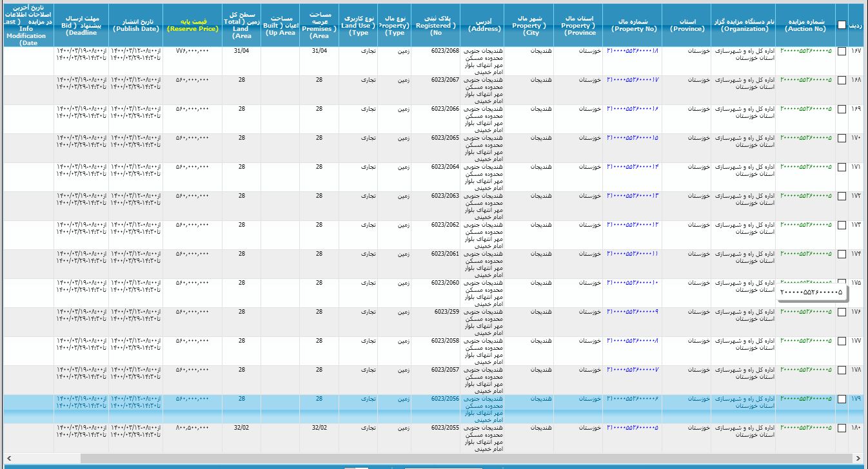
Task: Click the property number ending in 10
Action: pos(633,283)
